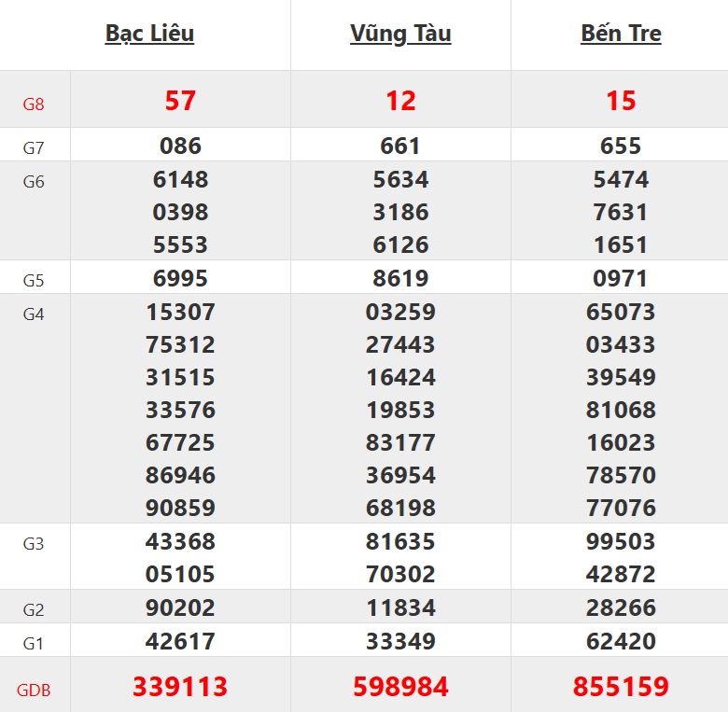The height and width of the screenshot is (712, 728).
Task: Open the Vũng Tàu province link
Action: tap(400, 34)
